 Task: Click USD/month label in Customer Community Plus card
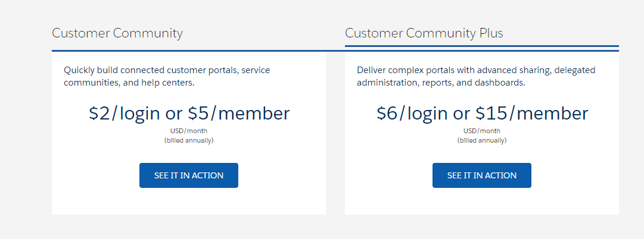482,131
